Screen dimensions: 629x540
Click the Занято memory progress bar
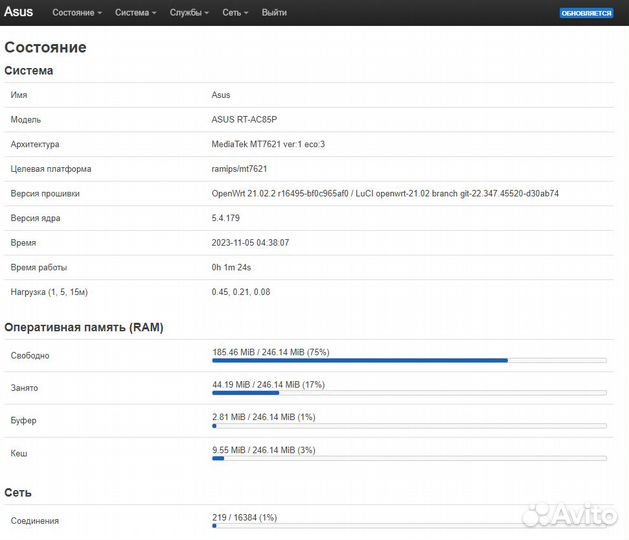pos(409,393)
